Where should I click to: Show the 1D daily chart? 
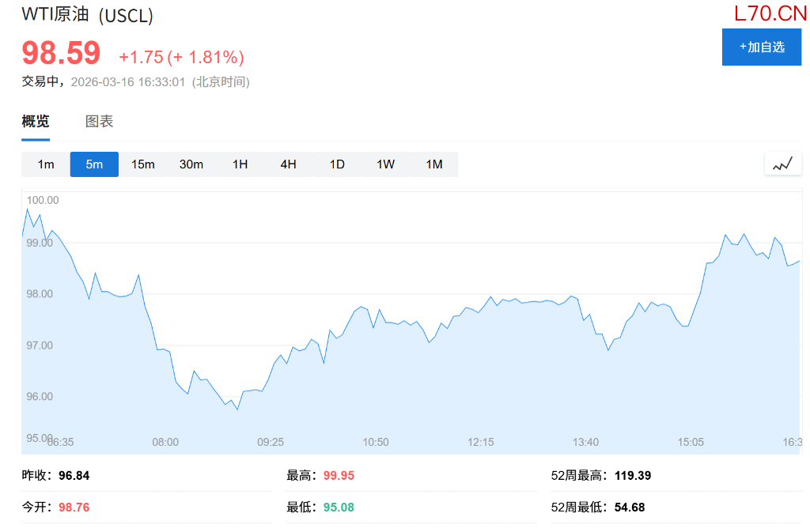tap(337, 164)
